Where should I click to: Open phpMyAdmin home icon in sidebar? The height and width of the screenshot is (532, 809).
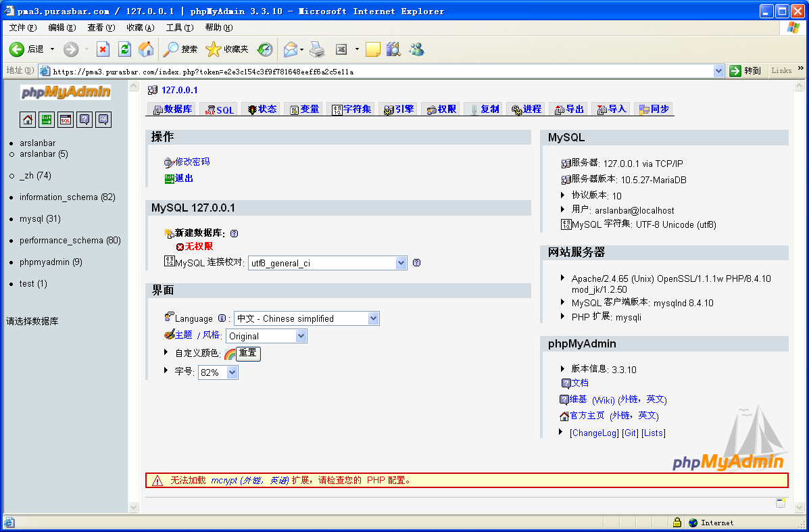[x=28, y=120]
